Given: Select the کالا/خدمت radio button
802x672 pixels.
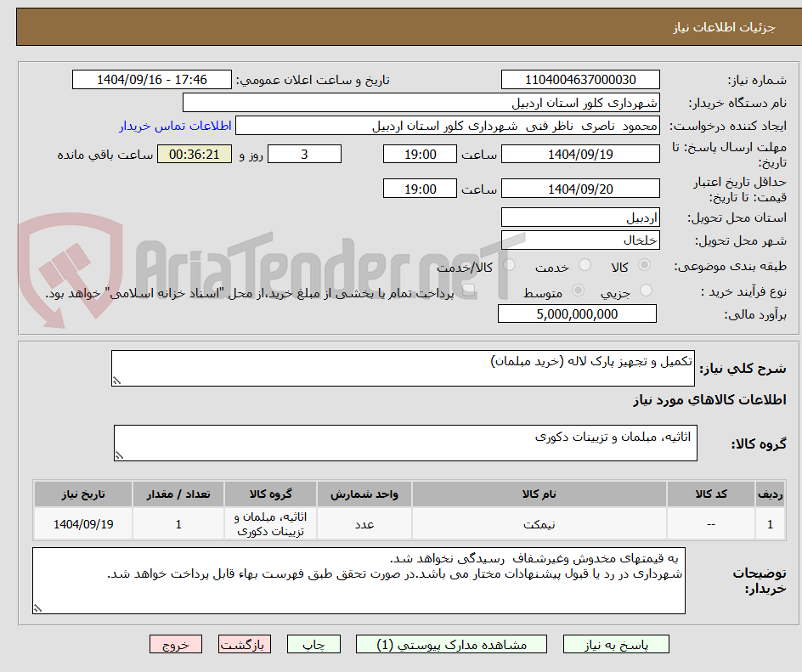Looking at the screenshot, I should (x=509, y=265).
